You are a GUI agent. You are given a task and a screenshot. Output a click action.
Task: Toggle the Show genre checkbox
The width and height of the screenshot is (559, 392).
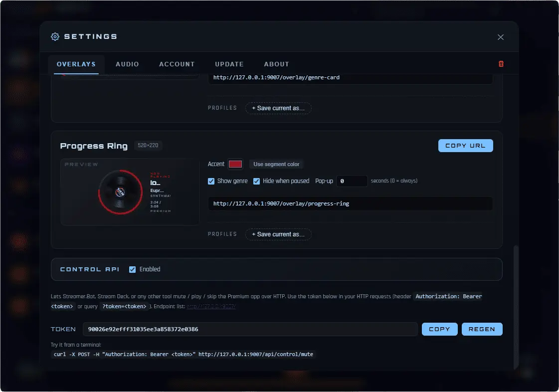click(211, 181)
